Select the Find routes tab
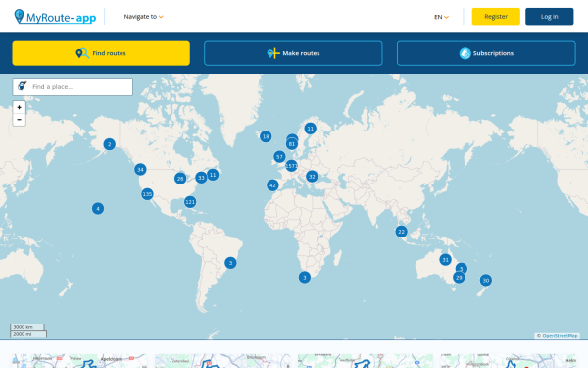The height and width of the screenshot is (368, 588). 101,53
